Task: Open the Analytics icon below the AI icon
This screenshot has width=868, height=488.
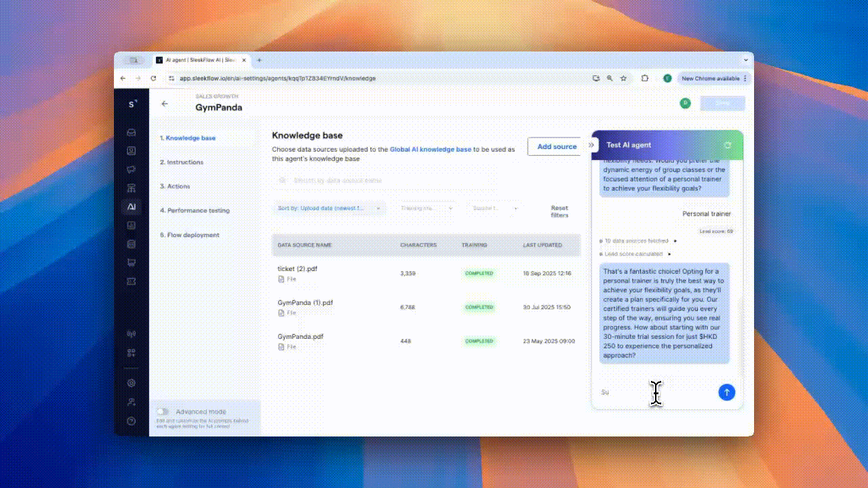Action: pyautogui.click(x=131, y=225)
